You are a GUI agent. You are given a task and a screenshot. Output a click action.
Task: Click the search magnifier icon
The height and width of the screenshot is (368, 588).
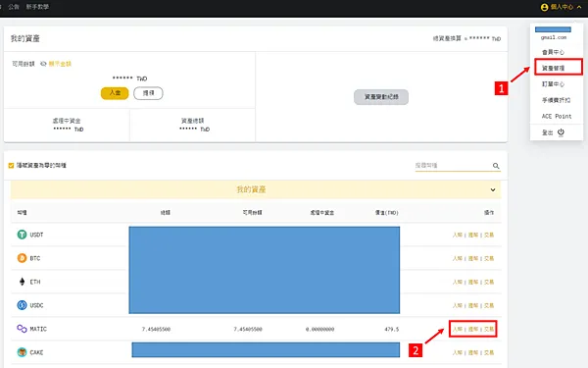[496, 166]
